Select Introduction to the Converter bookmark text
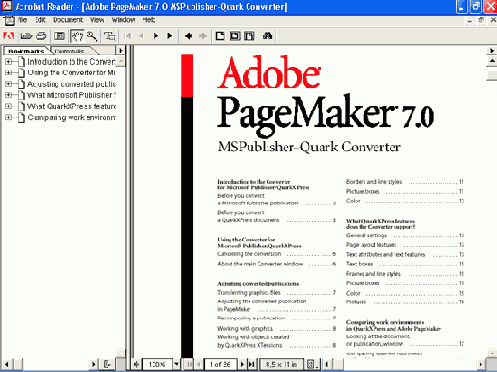Viewport: 497px width, 372px height. [71, 62]
